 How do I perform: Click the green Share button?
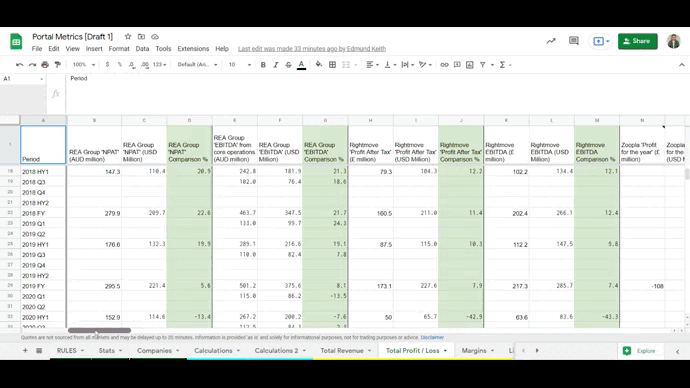point(638,41)
